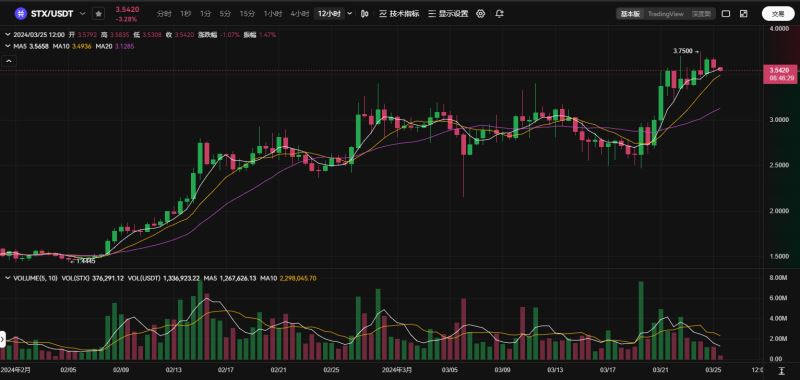Image resolution: width=800 pixels, height=380 pixels.
Task: Click the 03/21 date axis label
Action: (661, 369)
